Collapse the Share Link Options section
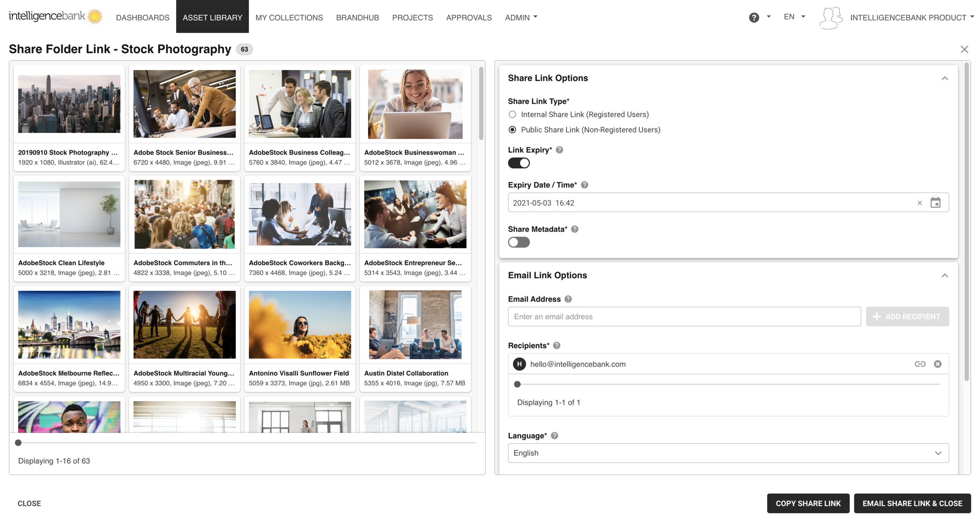Viewport: 980px width, 521px height. 944,78
